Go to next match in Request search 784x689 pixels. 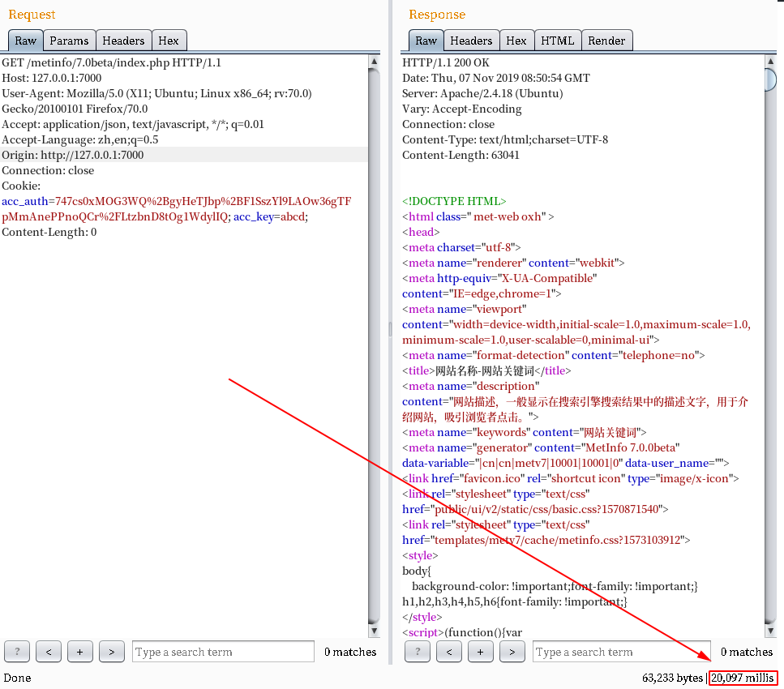coord(112,652)
